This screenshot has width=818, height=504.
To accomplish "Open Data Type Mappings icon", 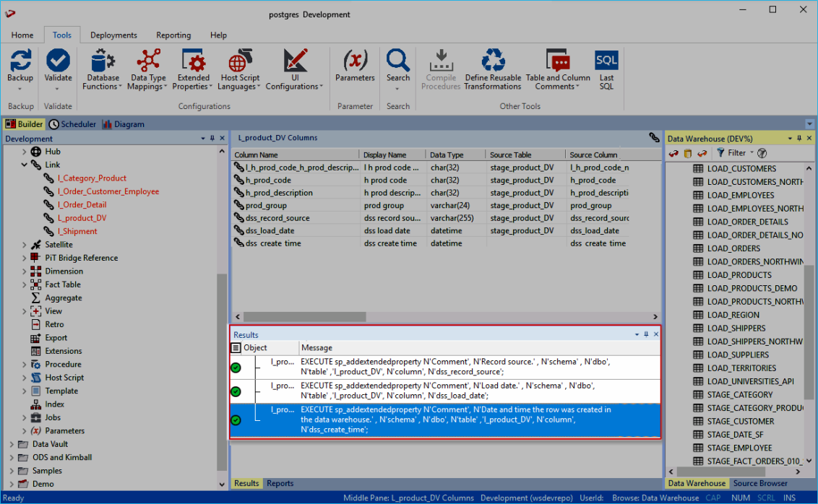I will click(147, 61).
